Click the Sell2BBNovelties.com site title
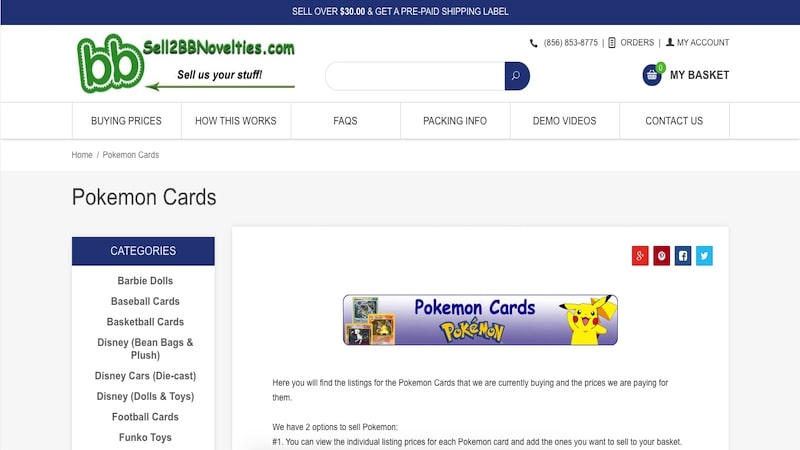 pyautogui.click(x=218, y=47)
